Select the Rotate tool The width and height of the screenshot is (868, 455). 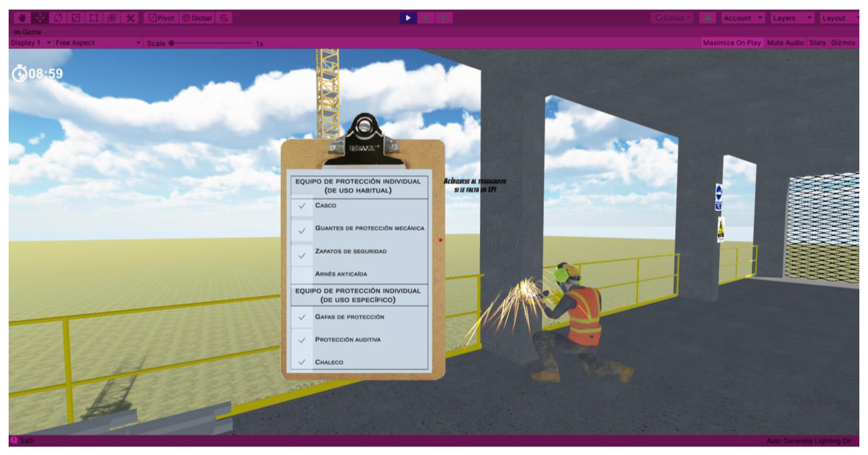tap(58, 18)
